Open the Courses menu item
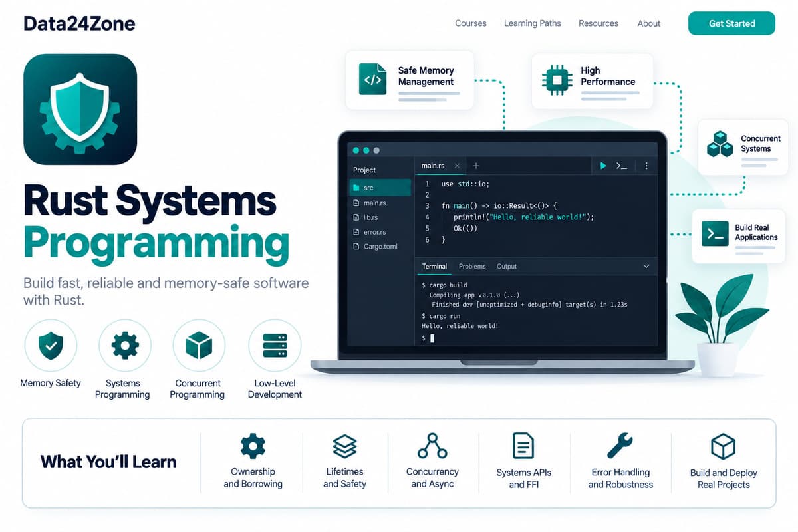 [x=471, y=23]
